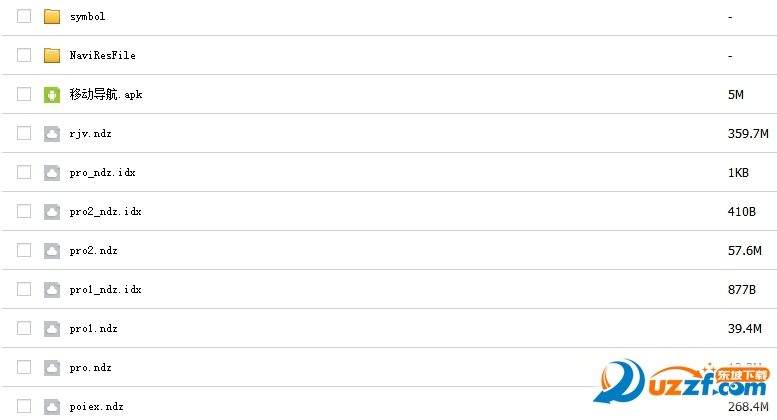Click the file icon beside poiex.ndz
The width and height of the screenshot is (777, 420).
[x=52, y=407]
